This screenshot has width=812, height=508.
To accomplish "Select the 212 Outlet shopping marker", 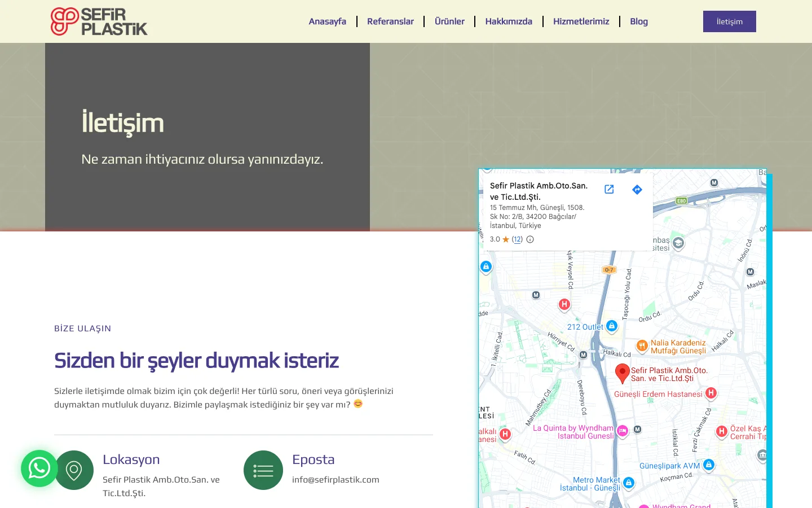I will pos(611,326).
